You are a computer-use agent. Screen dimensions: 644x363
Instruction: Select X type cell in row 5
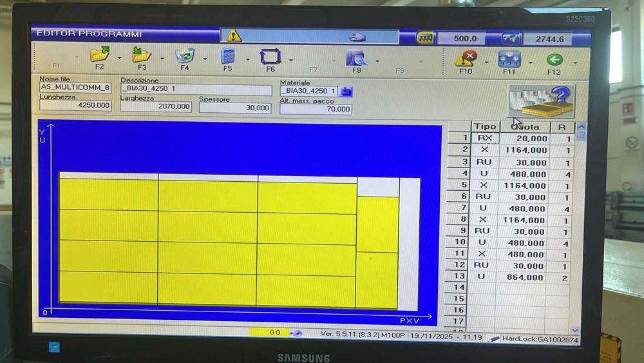(484, 185)
